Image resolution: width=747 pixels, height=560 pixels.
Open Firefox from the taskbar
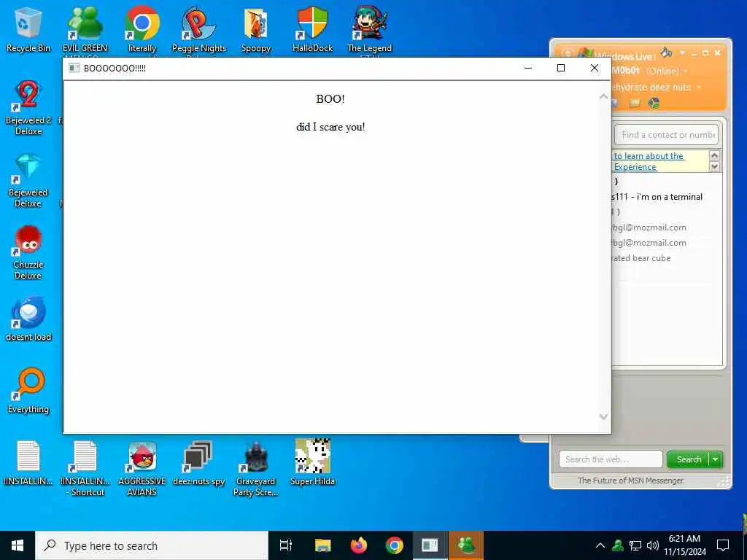click(359, 545)
